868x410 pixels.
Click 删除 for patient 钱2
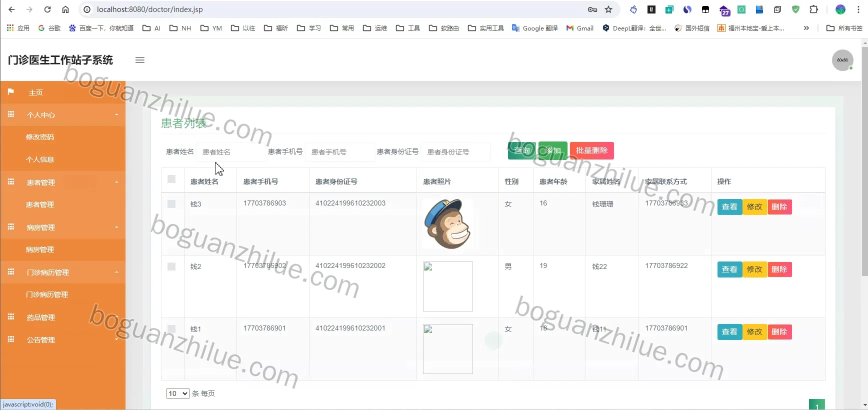[779, 269]
